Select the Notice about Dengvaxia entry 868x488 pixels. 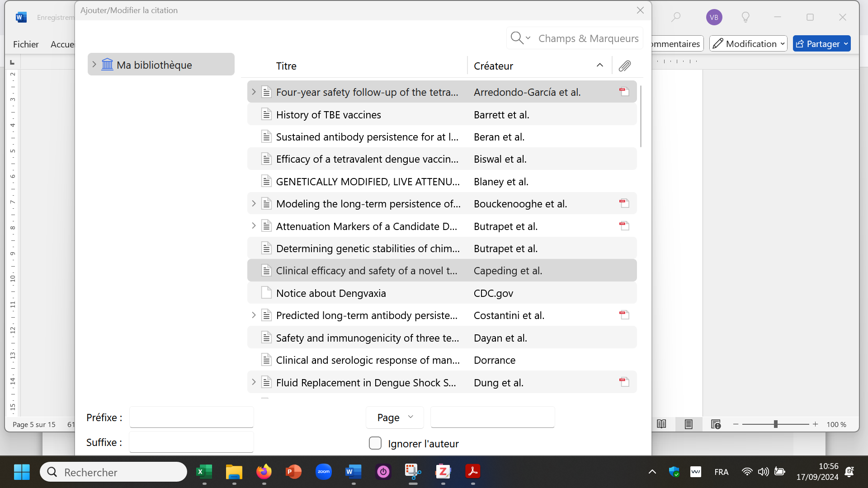[x=331, y=293]
